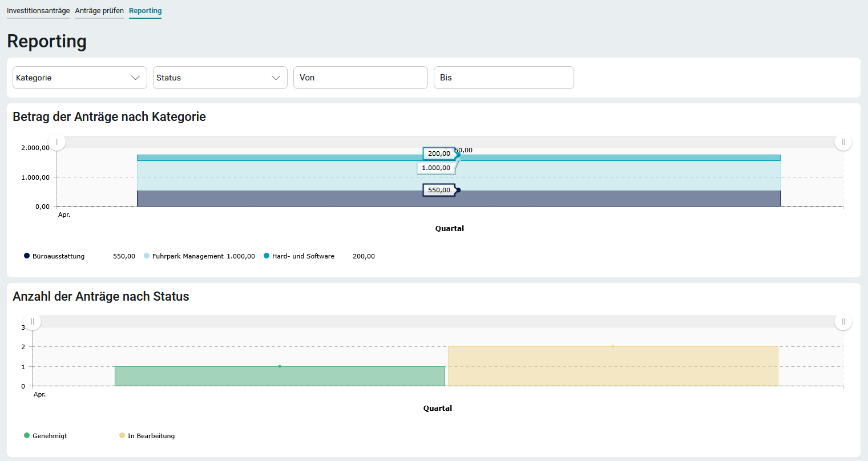Viewport: 868px width, 461px height.
Task: Click the Von date input field
Action: 360,78
